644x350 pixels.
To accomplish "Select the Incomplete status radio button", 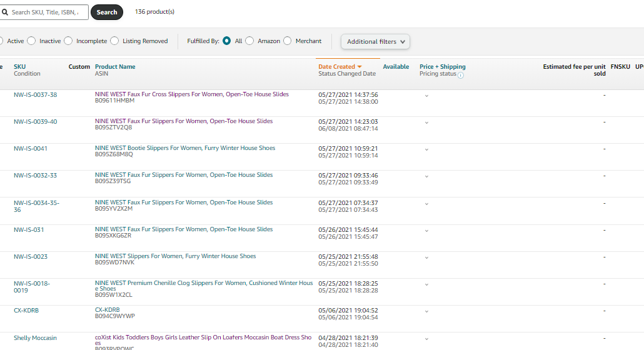I will pyautogui.click(x=68, y=41).
